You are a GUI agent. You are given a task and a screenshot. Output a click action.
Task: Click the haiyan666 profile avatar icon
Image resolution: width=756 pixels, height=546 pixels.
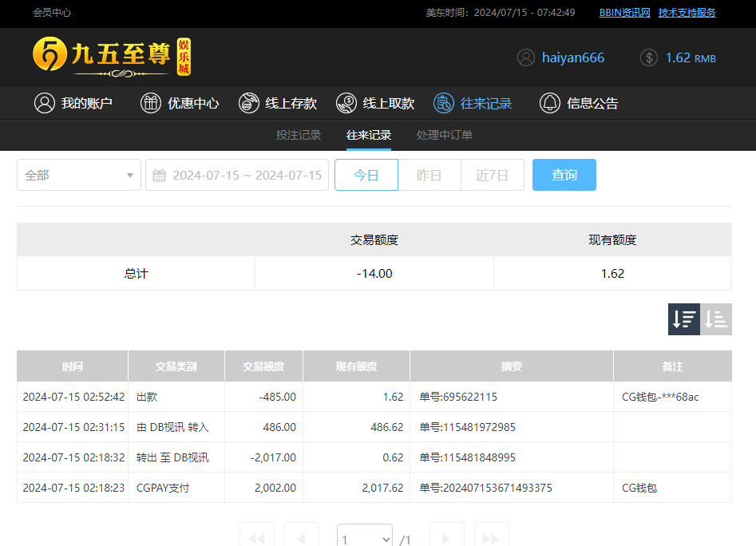click(525, 57)
